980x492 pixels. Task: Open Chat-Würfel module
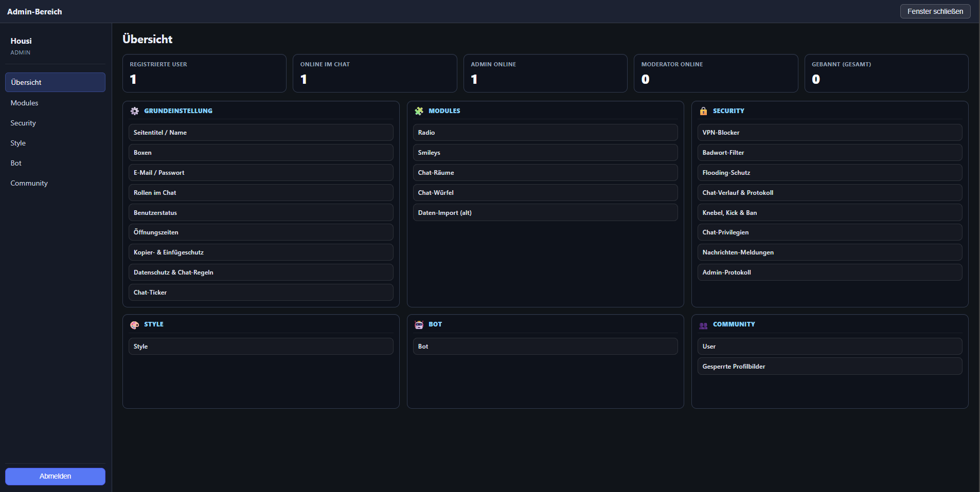tap(545, 193)
